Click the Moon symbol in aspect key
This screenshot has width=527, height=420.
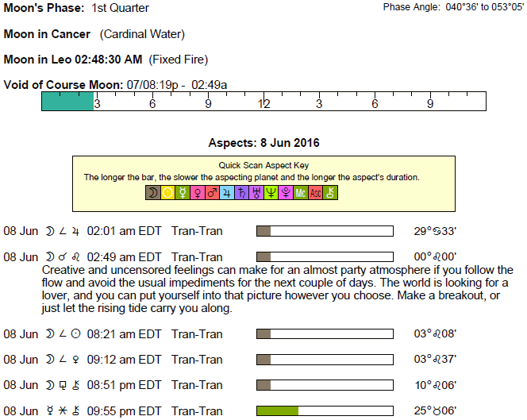pyautogui.click(x=152, y=192)
